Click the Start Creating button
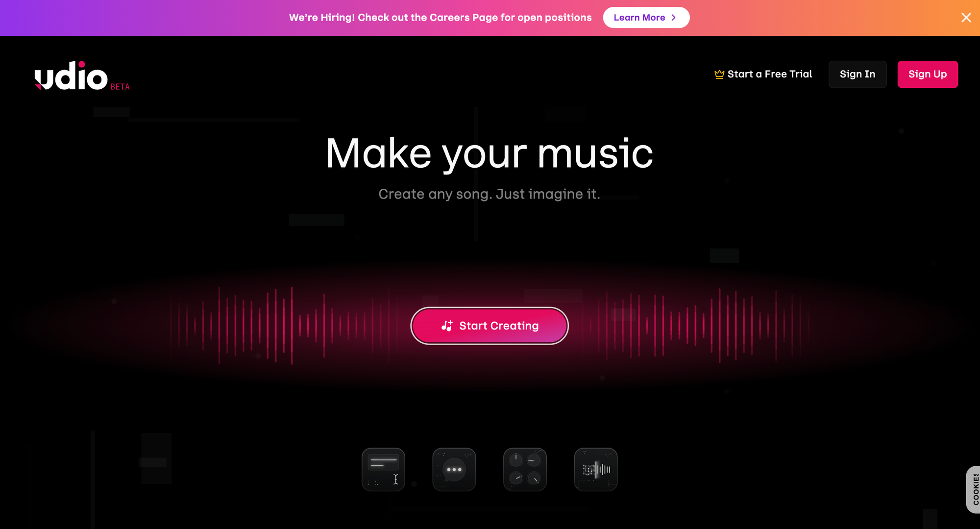 pos(490,326)
